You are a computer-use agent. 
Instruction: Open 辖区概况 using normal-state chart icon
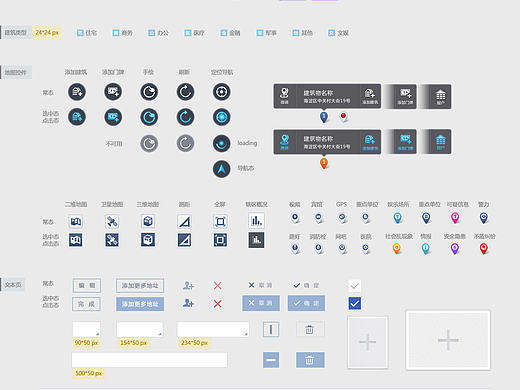pyautogui.click(x=256, y=221)
